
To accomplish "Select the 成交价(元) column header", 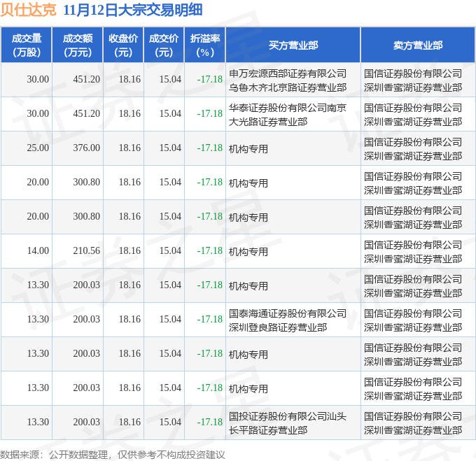I will (164, 45).
